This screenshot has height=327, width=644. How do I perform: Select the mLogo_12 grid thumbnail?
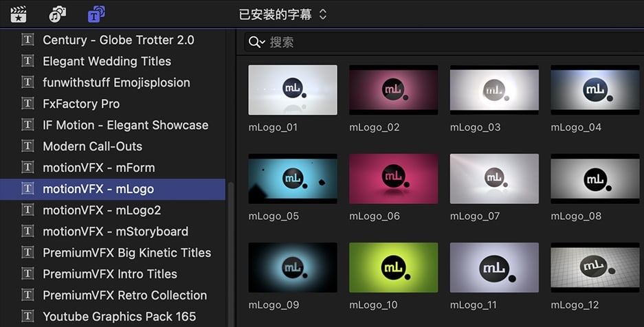[595, 267]
